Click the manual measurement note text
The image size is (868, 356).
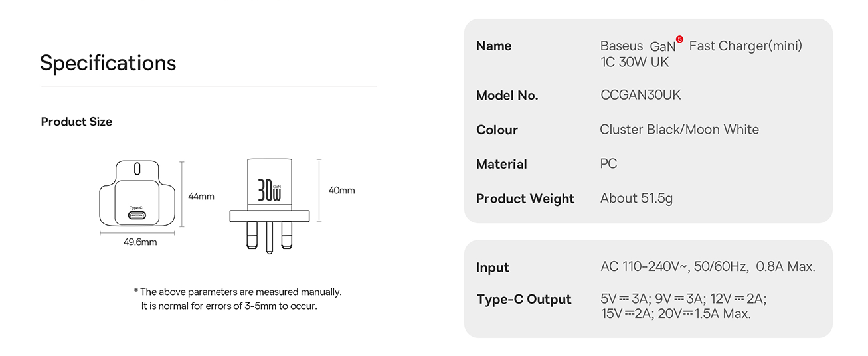coord(238,299)
